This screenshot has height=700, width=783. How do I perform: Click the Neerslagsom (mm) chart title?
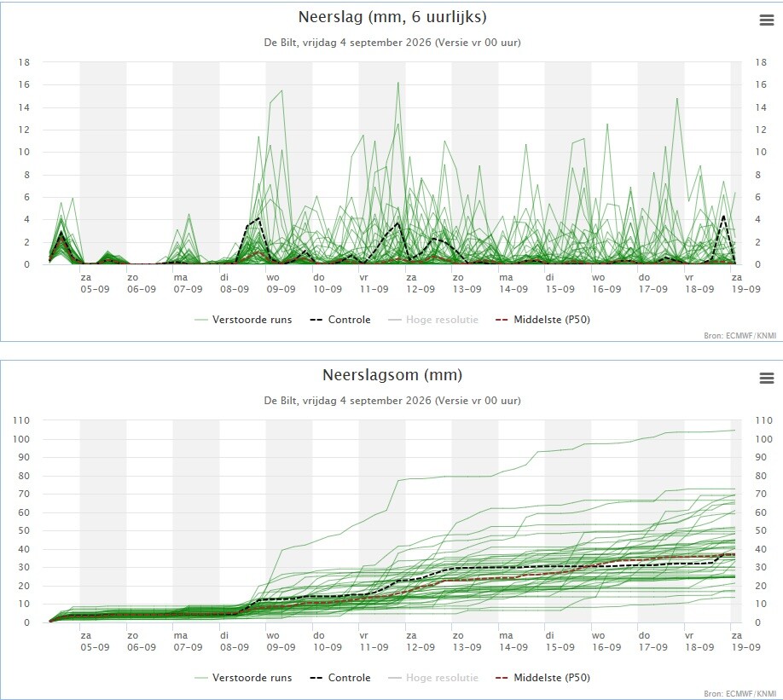(x=392, y=375)
